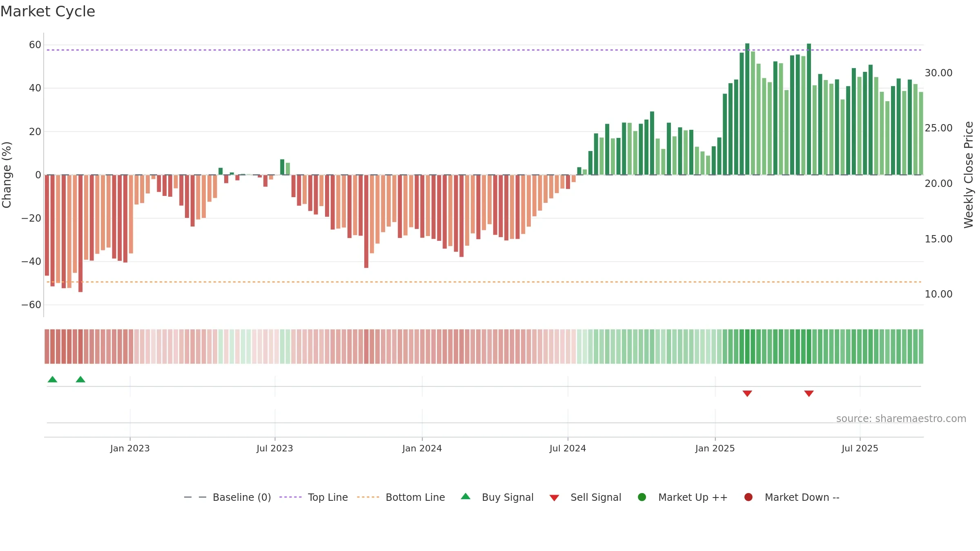Click the source: sharemaestro.com text
The width and height of the screenshot is (980, 551).
coord(901,418)
